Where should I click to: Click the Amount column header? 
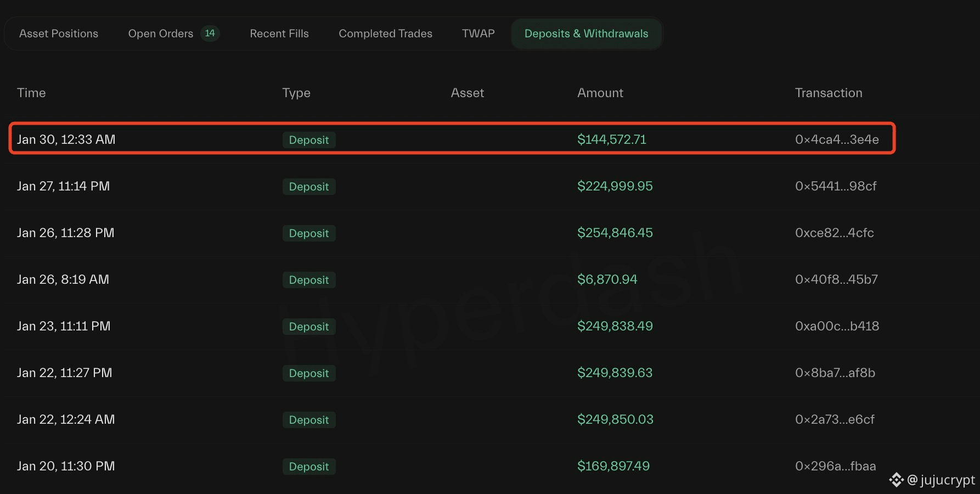click(600, 93)
